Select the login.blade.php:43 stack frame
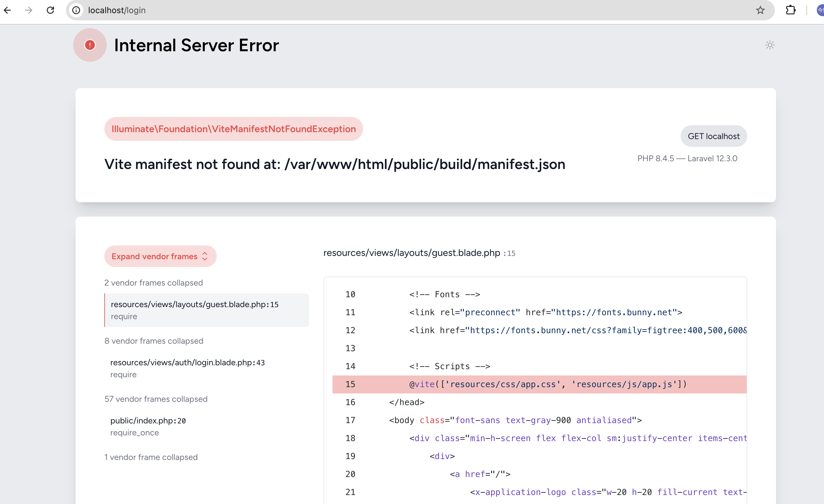This screenshot has width=824, height=504. point(187,368)
